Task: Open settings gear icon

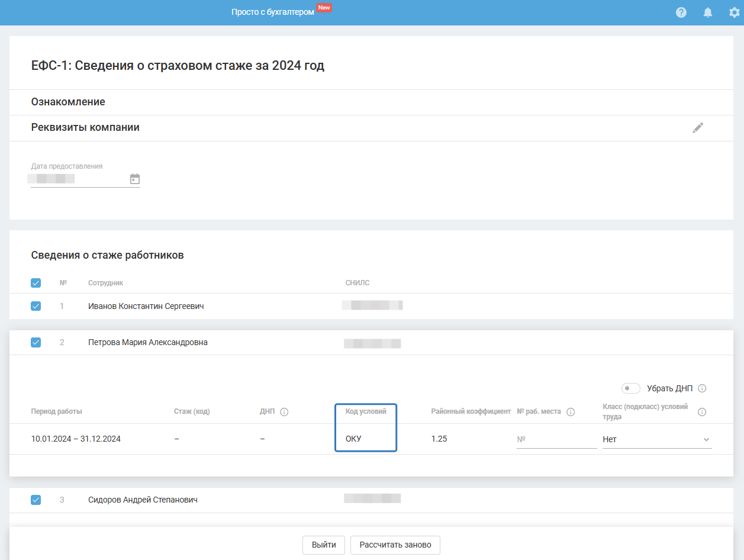Action: click(734, 12)
